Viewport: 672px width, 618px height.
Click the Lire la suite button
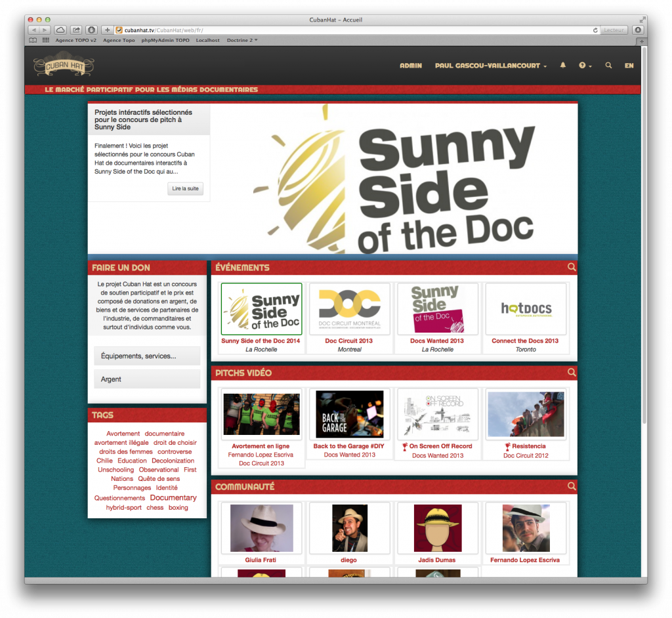(x=185, y=189)
